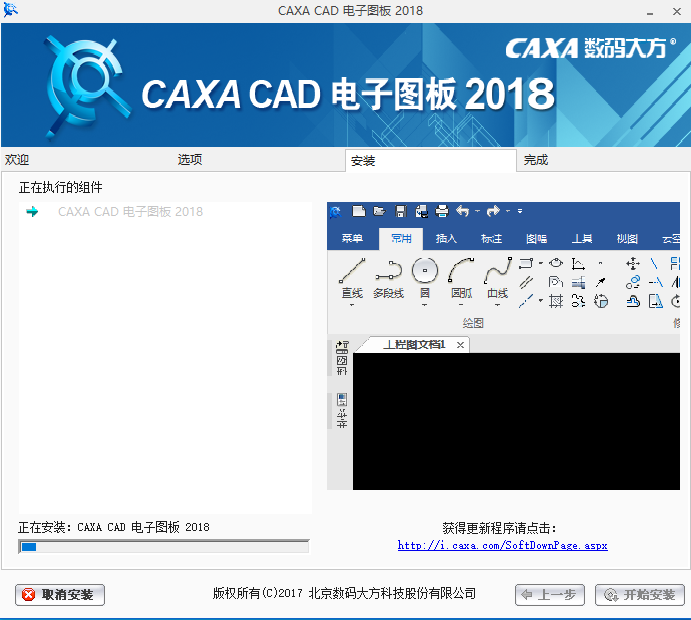Click the New file icon in the preview
Viewport: 691px width, 620px height.
tap(359, 212)
